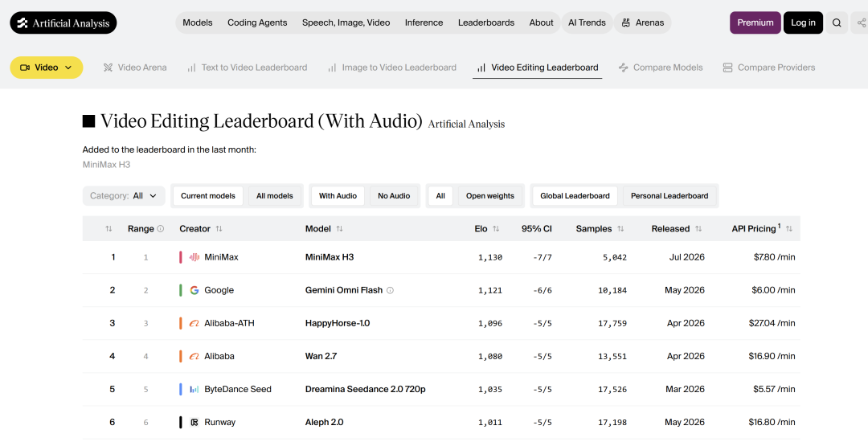Click the samples value 10,184

coord(612,291)
